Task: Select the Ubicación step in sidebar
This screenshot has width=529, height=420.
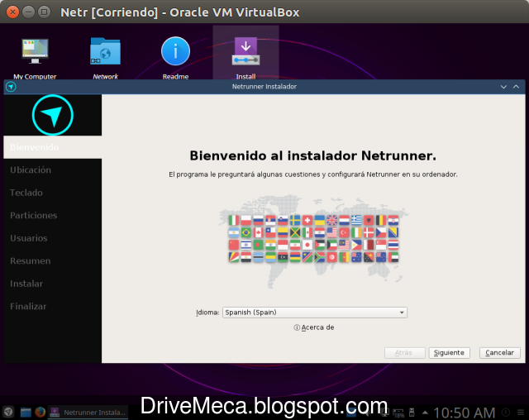Action: coord(52,170)
